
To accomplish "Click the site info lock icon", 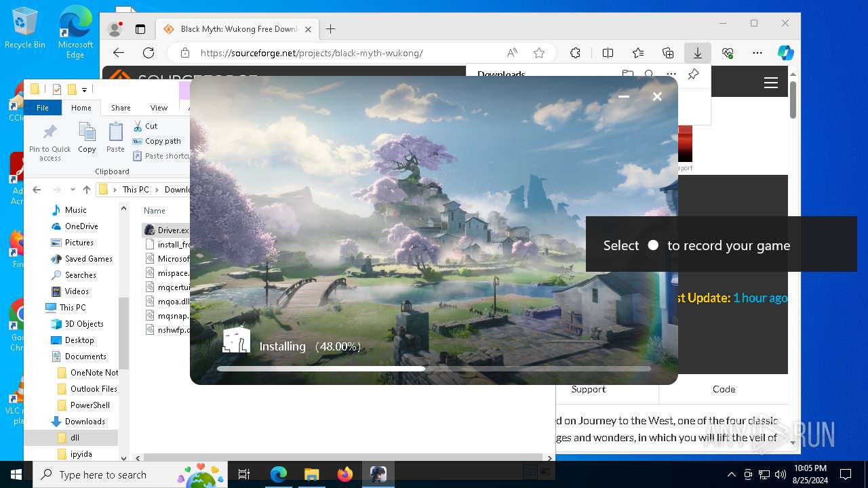I will click(184, 53).
